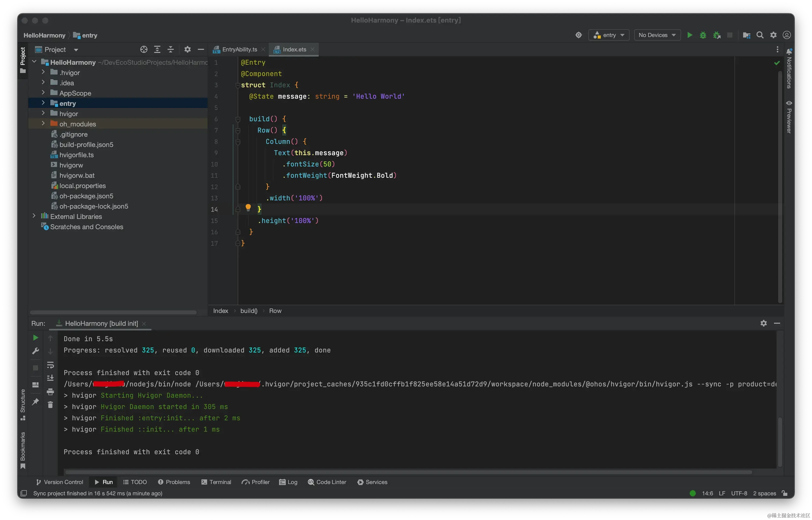This screenshot has width=812, height=520.
Task: Collapse all icon in Project panel header
Action: click(x=171, y=50)
